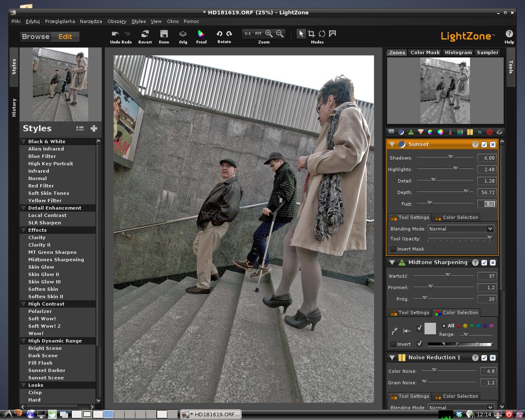
Task: Enable the Invert Mask checkbox
Action: pyautogui.click(x=393, y=249)
